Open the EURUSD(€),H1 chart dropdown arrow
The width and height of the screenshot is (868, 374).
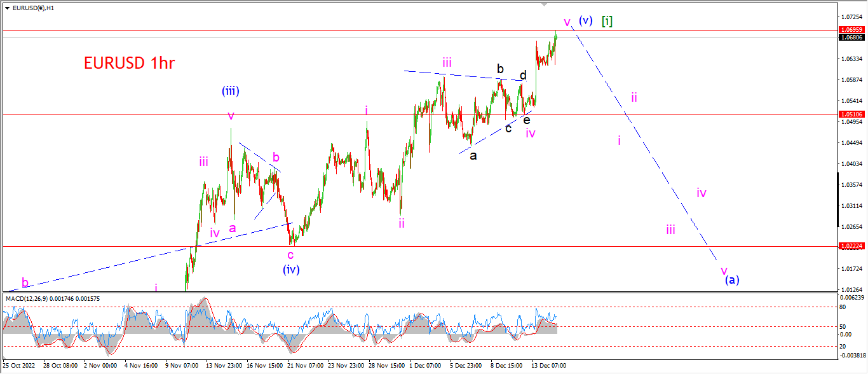(7, 8)
